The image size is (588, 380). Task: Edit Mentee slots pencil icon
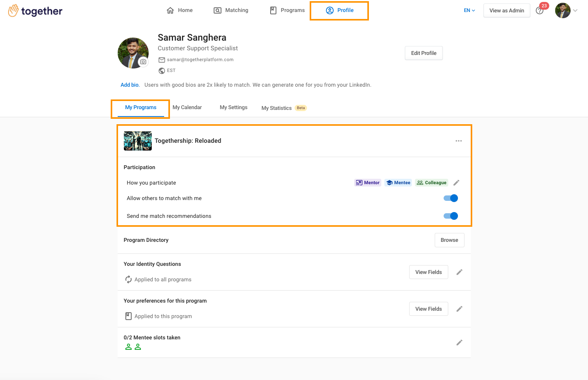pyautogui.click(x=459, y=342)
